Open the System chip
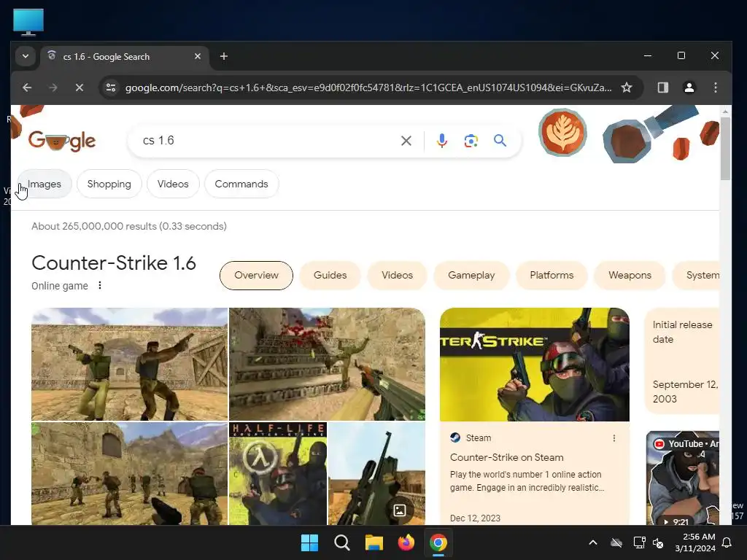This screenshot has width=747, height=560. [697, 275]
